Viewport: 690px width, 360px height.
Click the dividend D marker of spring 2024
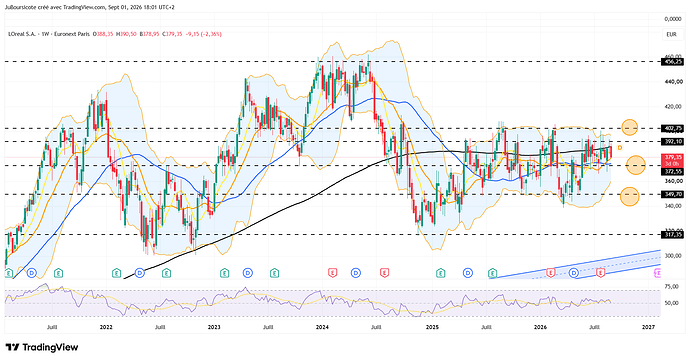pos(356,273)
